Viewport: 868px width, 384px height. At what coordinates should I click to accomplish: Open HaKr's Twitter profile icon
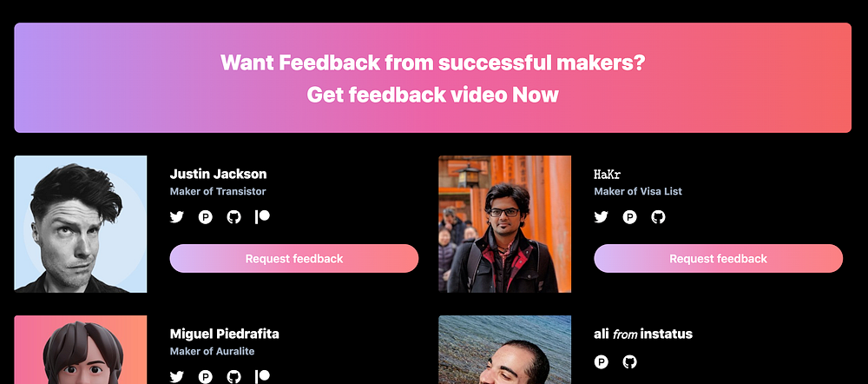click(601, 217)
